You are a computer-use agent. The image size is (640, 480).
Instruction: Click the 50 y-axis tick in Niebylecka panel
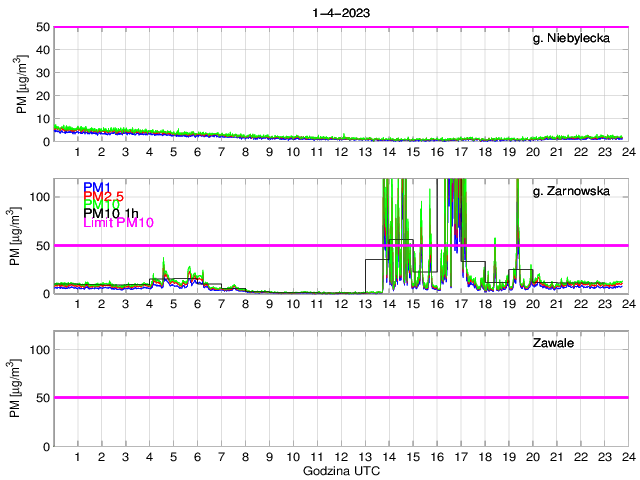(40, 27)
